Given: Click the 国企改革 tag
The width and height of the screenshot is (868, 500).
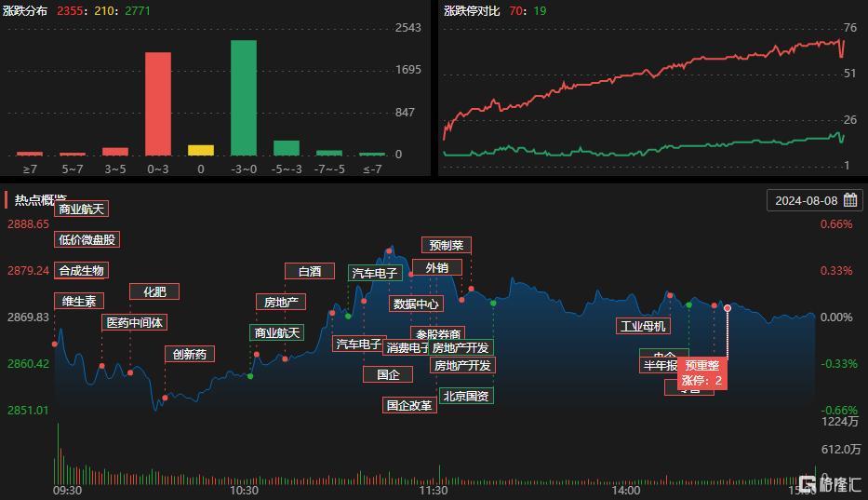Looking at the screenshot, I should (x=409, y=405).
